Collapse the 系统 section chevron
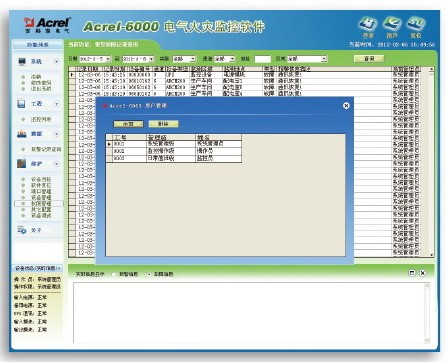Screen dimensions: 447x362 point(56,61)
